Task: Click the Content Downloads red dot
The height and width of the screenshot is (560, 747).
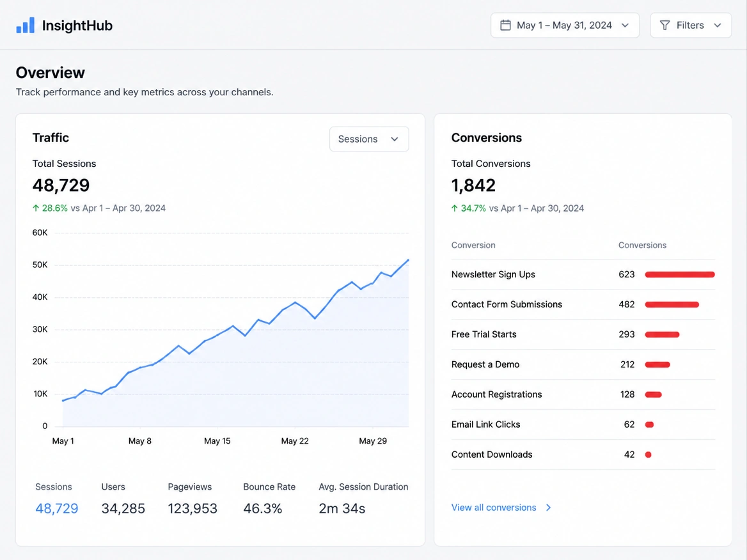Action: tap(648, 455)
